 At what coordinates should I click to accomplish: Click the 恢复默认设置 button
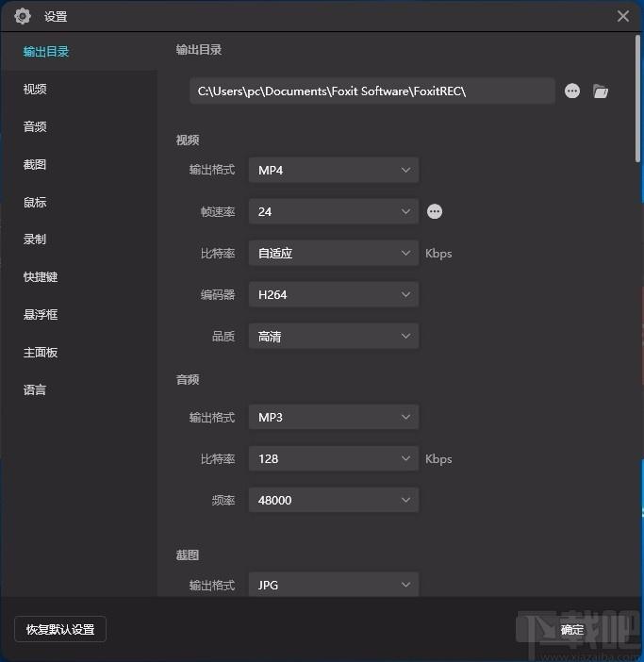coord(60,629)
